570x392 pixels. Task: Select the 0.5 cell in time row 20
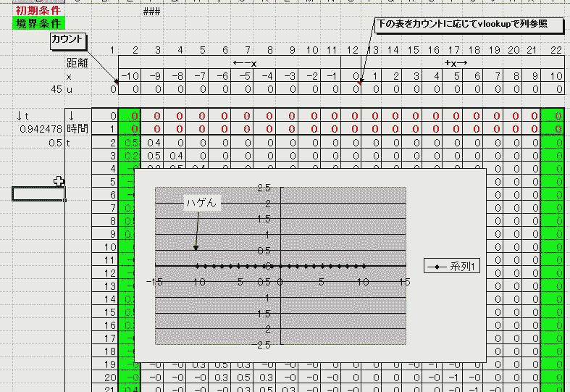[x=242, y=378]
